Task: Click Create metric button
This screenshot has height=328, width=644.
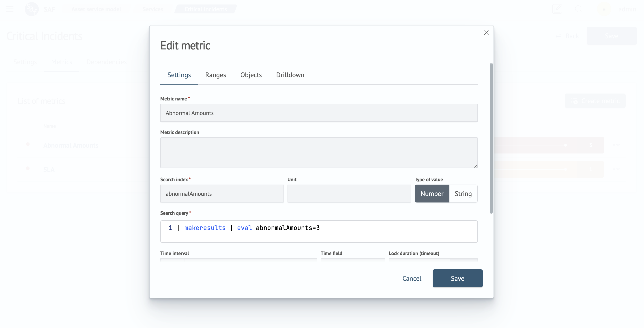Action: coord(595,101)
